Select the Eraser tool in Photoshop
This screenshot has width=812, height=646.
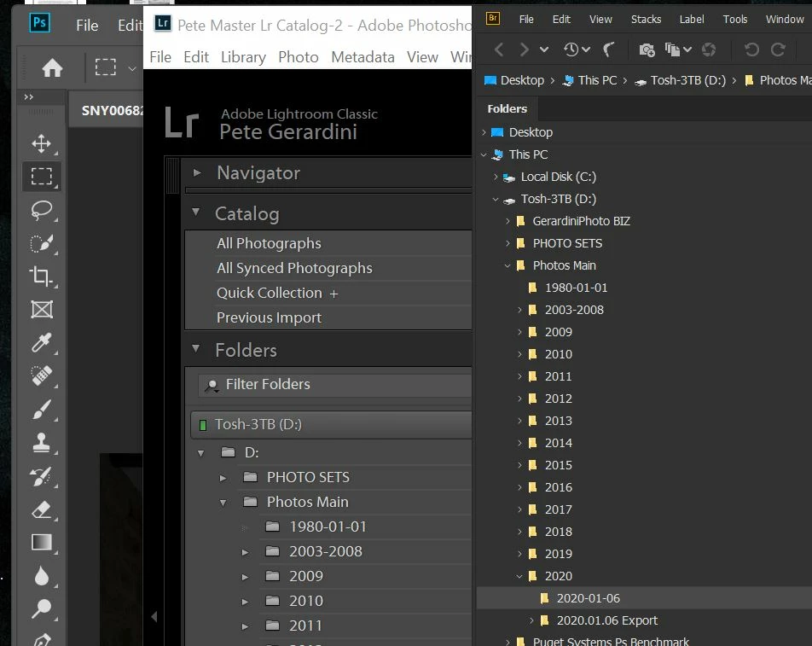point(42,509)
